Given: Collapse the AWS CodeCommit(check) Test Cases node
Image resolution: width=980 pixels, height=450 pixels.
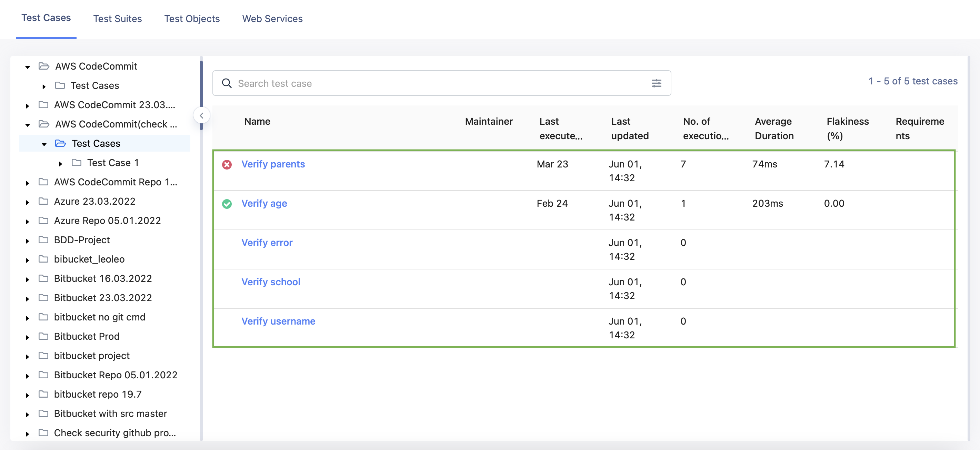Looking at the screenshot, I should pyautogui.click(x=44, y=144).
